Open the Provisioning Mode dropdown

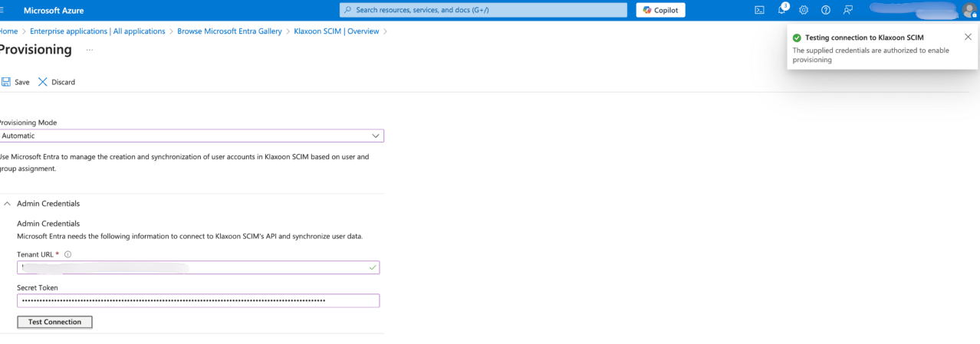coord(192,136)
